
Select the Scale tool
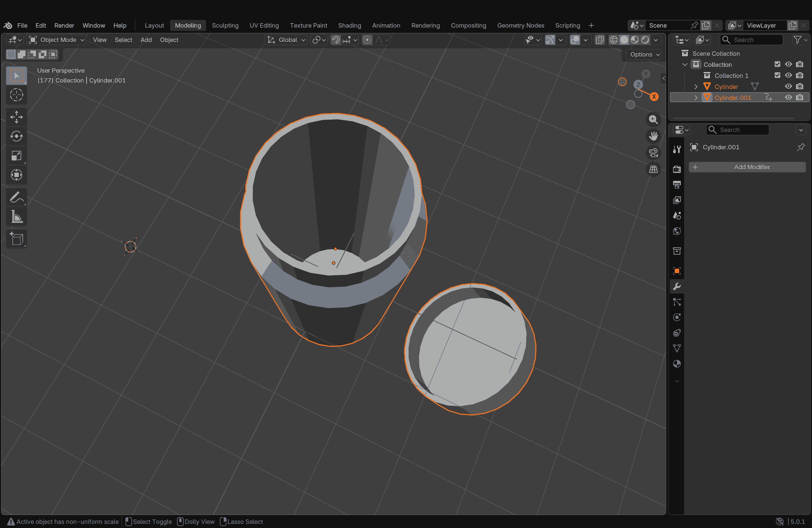pos(16,156)
